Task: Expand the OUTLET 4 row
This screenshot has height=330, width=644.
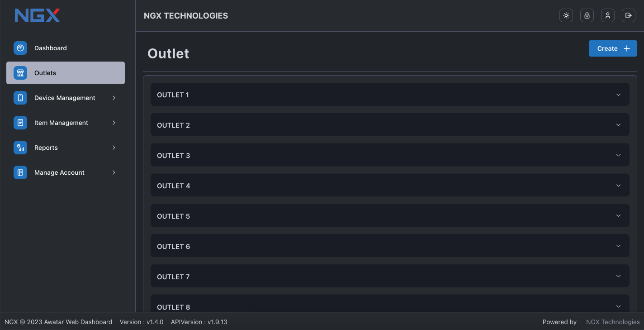Action: [390, 185]
